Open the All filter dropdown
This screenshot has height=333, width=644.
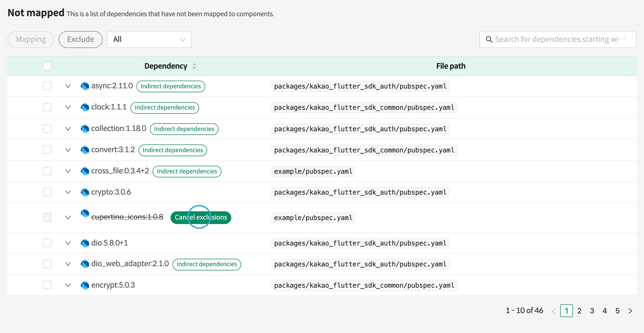(x=149, y=40)
